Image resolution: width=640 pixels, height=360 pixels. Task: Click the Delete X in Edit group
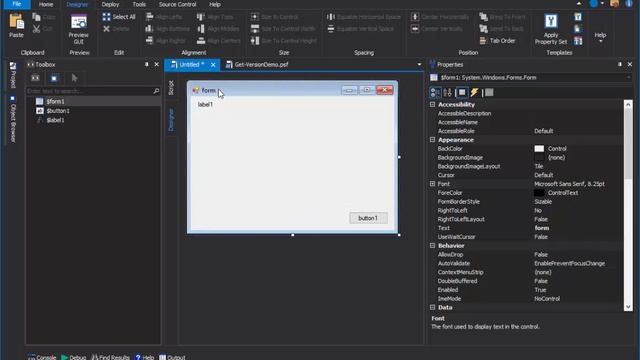pyautogui.click(x=107, y=29)
